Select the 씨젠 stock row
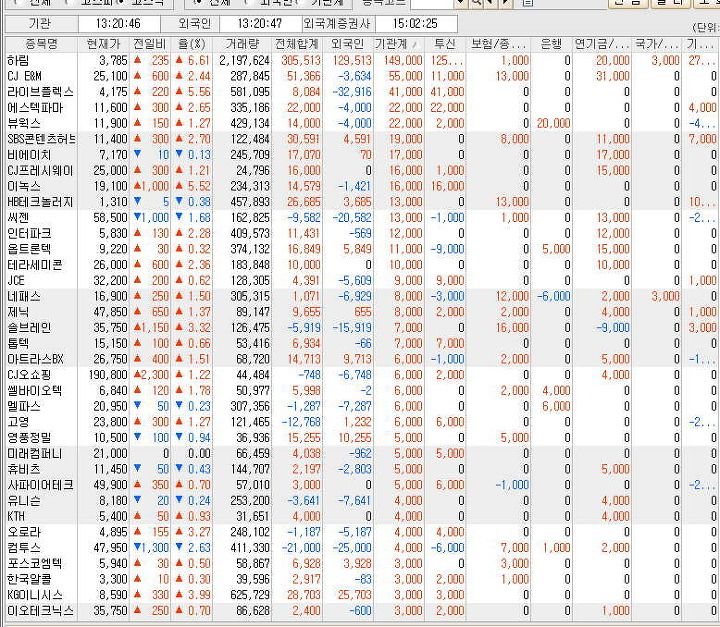This screenshot has width=720, height=627. pyautogui.click(x=363, y=217)
